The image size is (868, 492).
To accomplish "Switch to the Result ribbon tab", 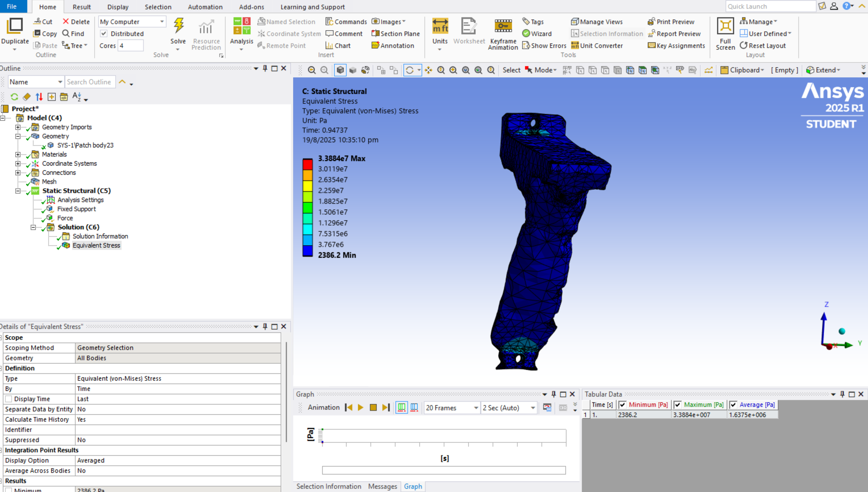I will coord(81,7).
